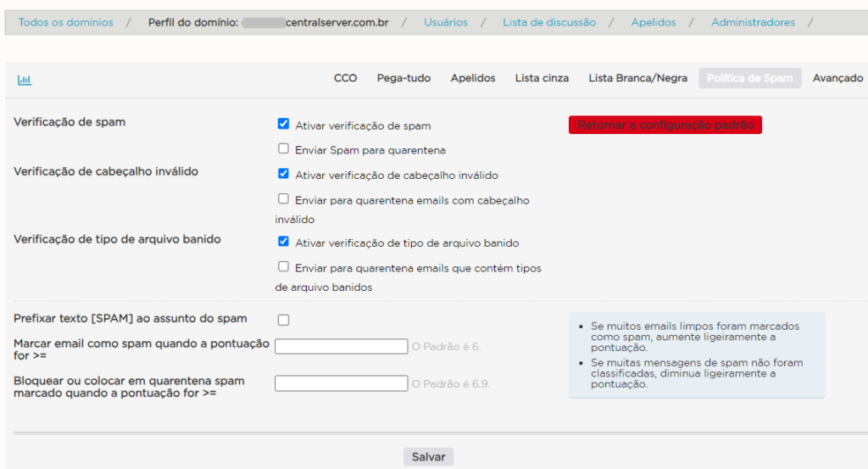The width and height of the screenshot is (868, 469).
Task: Tick the 'Prefixar texto [SPAM]' checkbox
Action: tap(283, 320)
